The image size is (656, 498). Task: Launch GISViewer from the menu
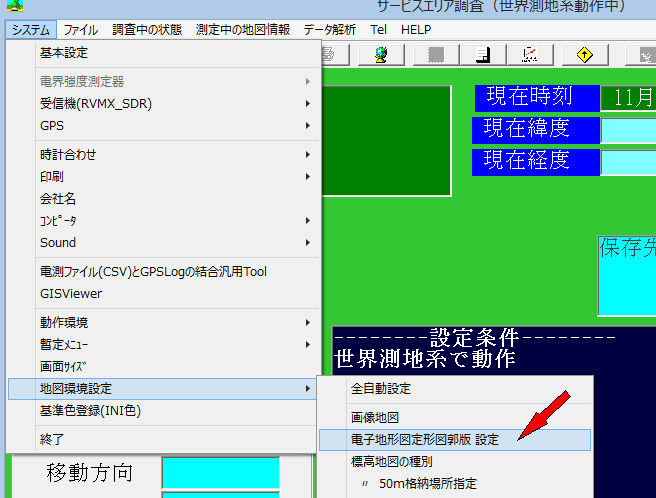[71, 293]
